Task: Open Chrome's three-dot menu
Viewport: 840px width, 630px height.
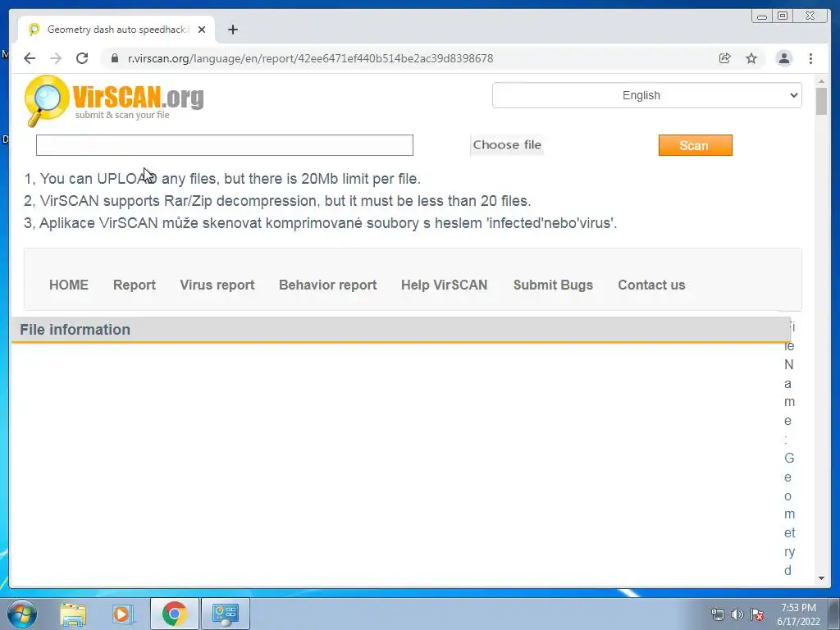Action: tap(811, 58)
